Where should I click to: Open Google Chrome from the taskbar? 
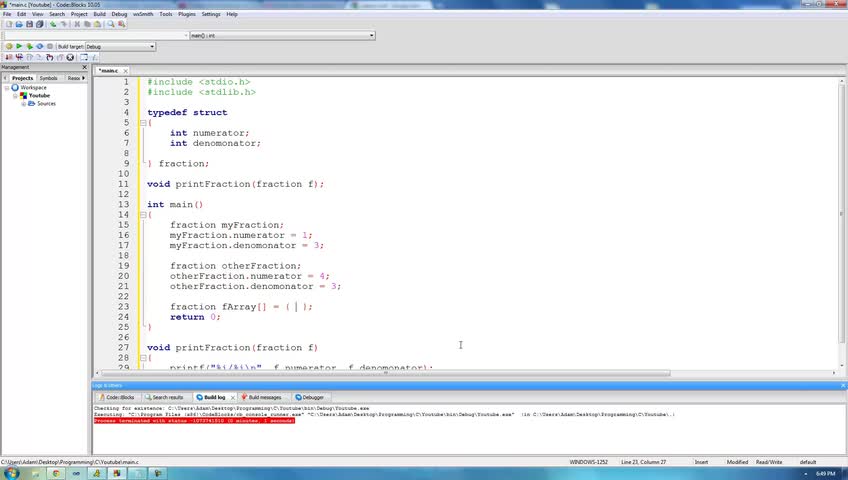pos(56,474)
